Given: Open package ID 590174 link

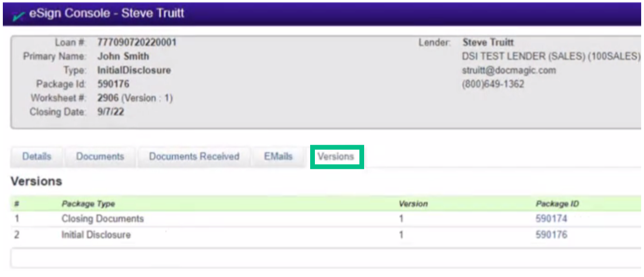Looking at the screenshot, I should click(x=551, y=219).
